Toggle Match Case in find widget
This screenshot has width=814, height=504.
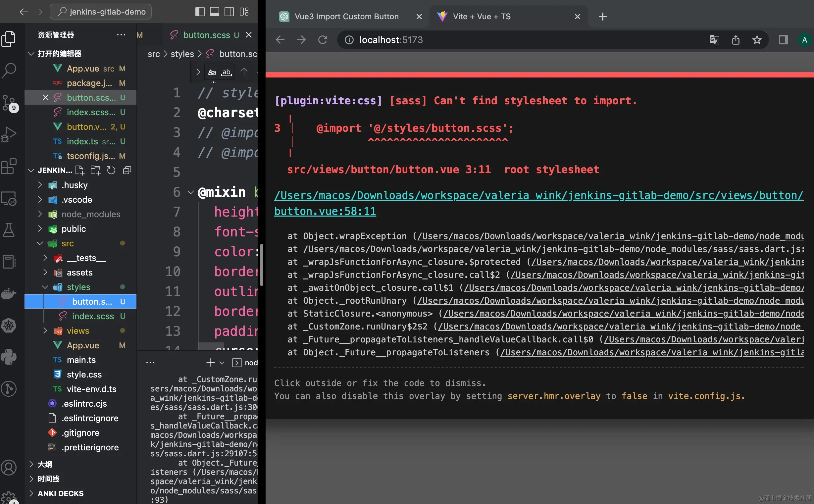pos(212,72)
